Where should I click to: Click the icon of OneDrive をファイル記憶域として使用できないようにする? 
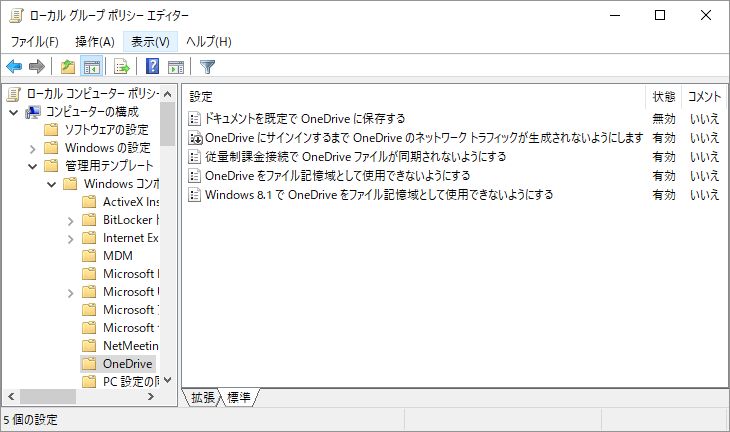point(194,176)
